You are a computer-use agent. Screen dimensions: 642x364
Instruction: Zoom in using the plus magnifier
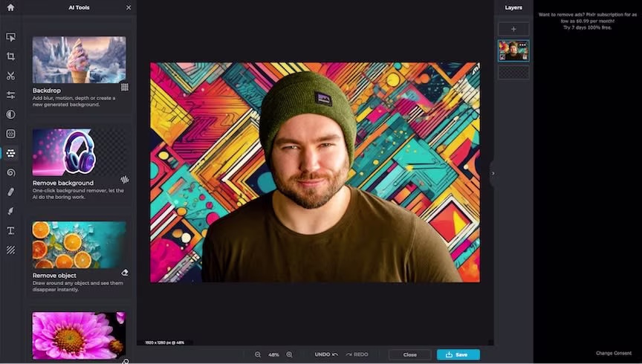pyautogui.click(x=289, y=354)
